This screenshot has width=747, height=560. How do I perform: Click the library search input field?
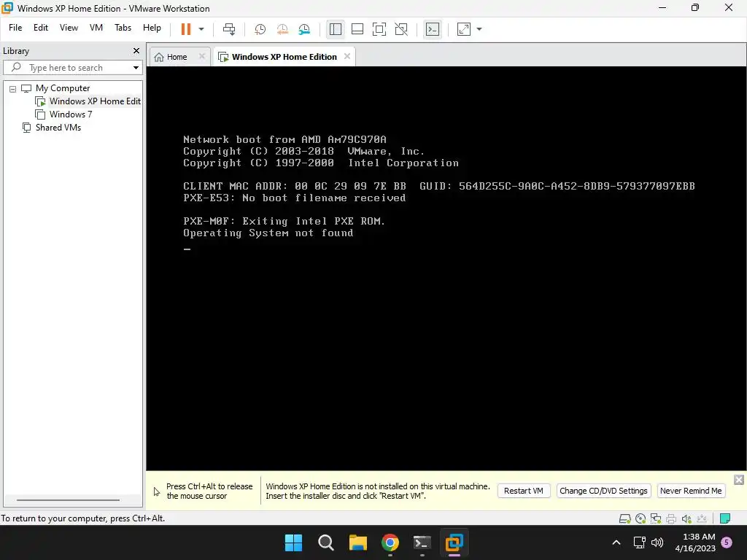(71, 68)
